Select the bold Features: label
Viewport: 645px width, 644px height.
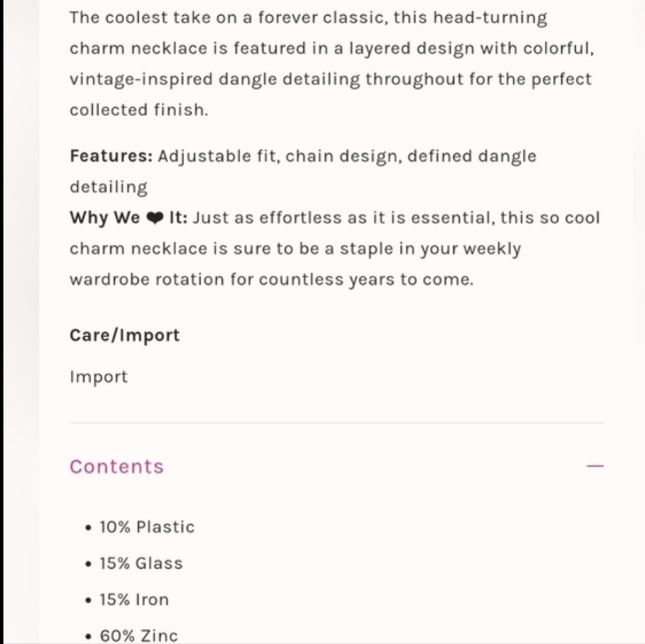(111, 156)
